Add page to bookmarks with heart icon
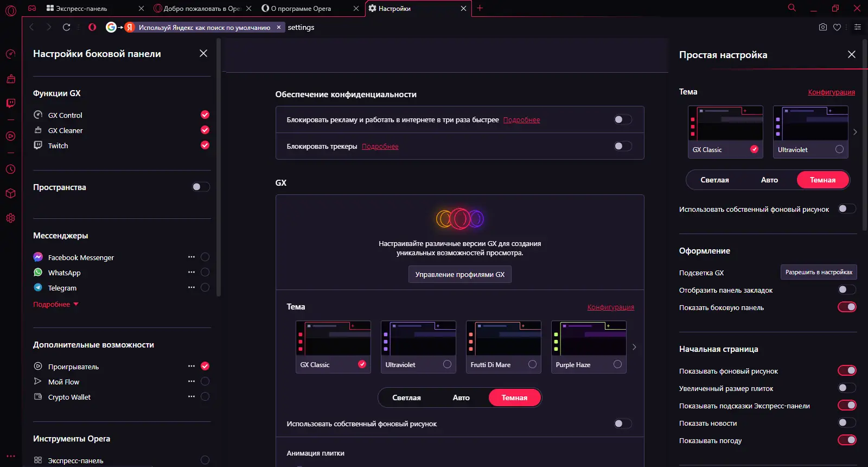Screen dimensions: 868x467 pyautogui.click(x=837, y=27)
